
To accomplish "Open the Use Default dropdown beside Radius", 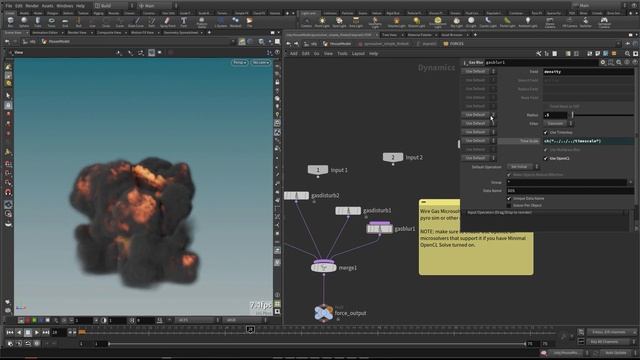I will point(478,115).
